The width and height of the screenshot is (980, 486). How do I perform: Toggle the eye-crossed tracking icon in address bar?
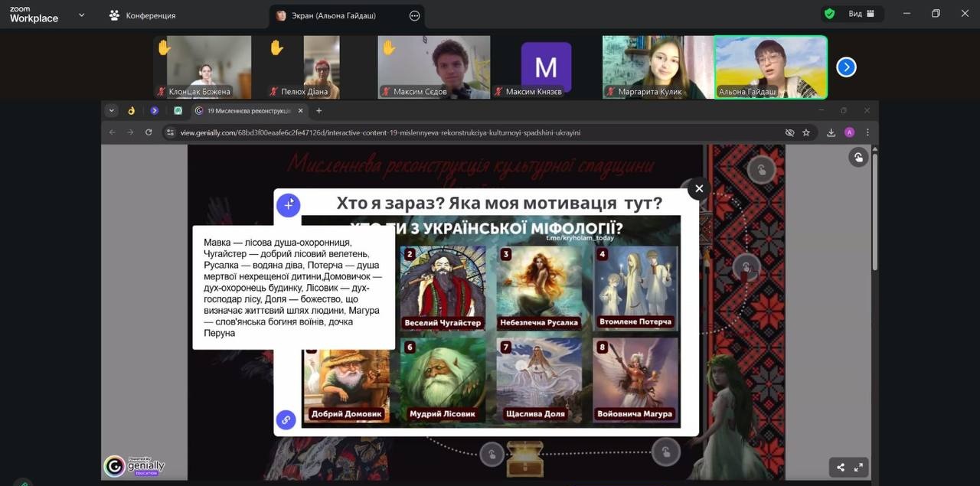(789, 132)
